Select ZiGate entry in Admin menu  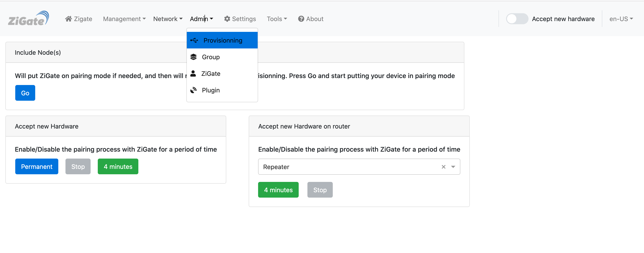[x=222, y=74]
